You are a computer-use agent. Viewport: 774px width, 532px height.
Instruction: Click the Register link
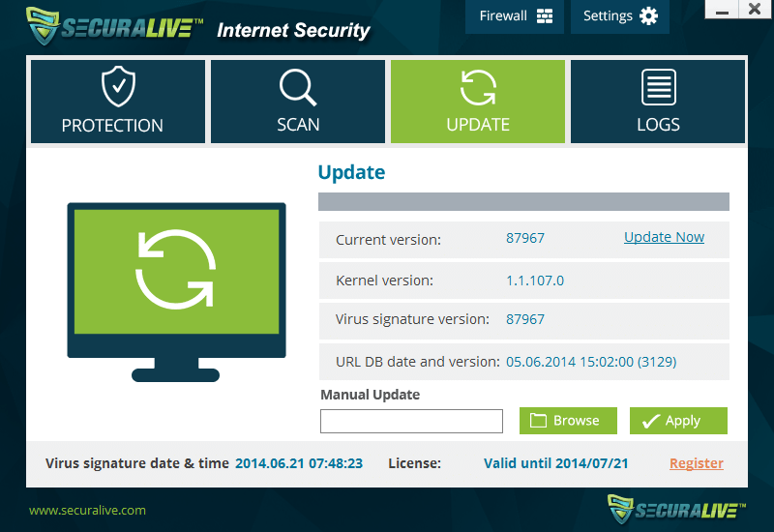697,463
